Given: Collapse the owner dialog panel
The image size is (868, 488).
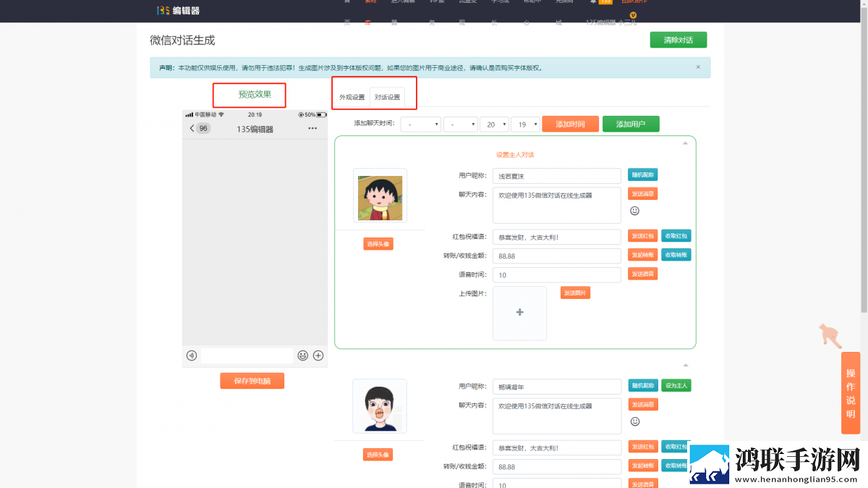Looking at the screenshot, I should tap(685, 143).
